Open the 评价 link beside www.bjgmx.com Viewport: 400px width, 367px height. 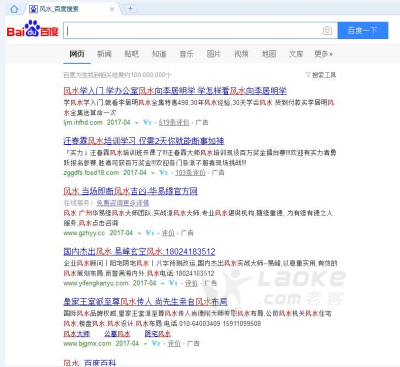(174, 344)
